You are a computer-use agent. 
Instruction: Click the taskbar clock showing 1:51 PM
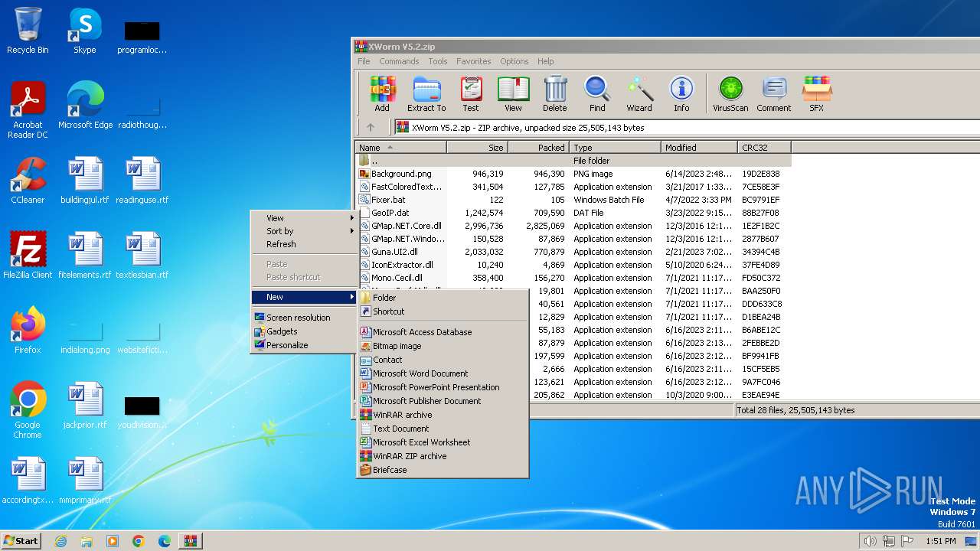pos(940,541)
